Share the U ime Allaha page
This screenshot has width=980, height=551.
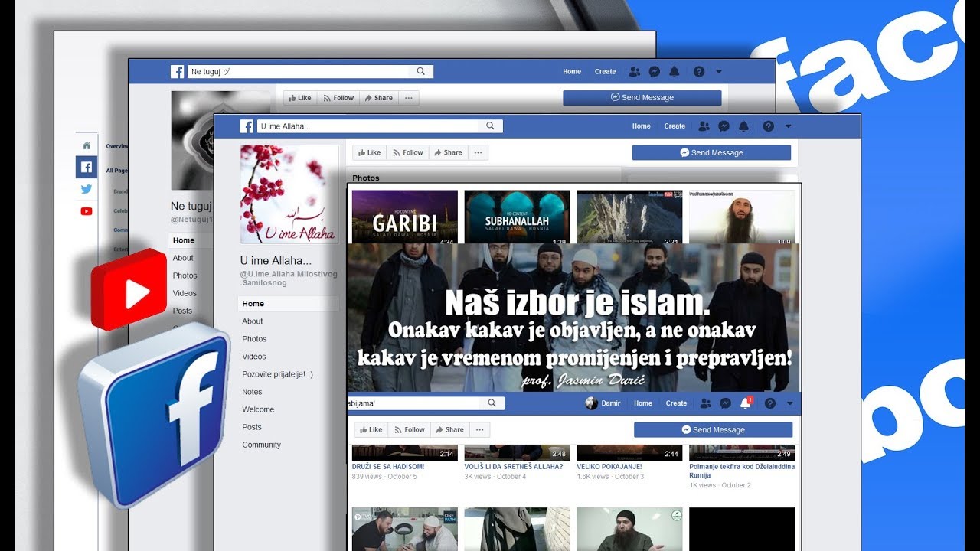(x=448, y=152)
